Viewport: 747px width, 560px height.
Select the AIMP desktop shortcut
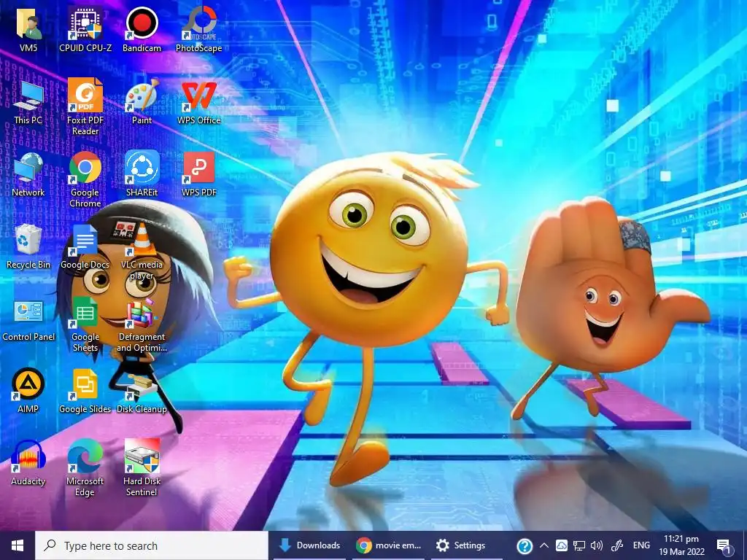(28, 391)
